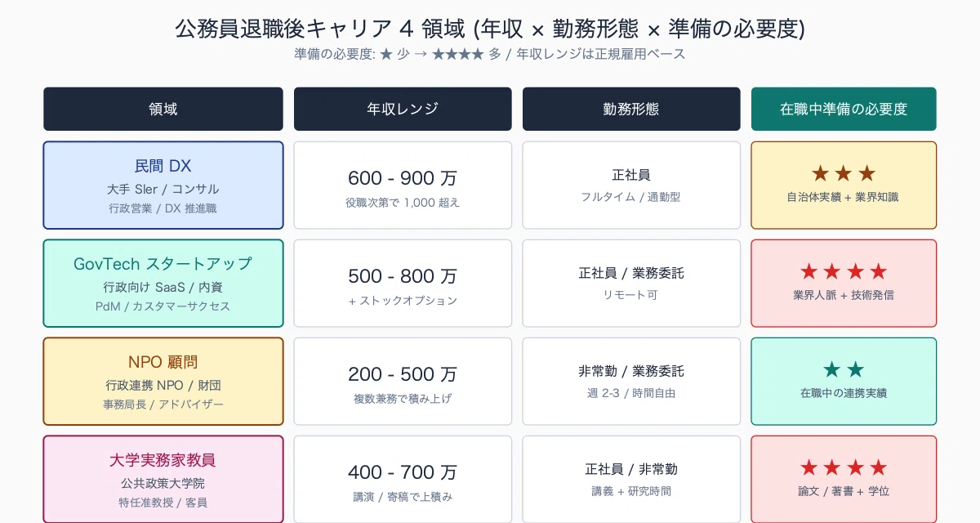This screenshot has height=523, width=980.
Task: Click the three-star rating for 民間 DX
Action: [x=844, y=173]
